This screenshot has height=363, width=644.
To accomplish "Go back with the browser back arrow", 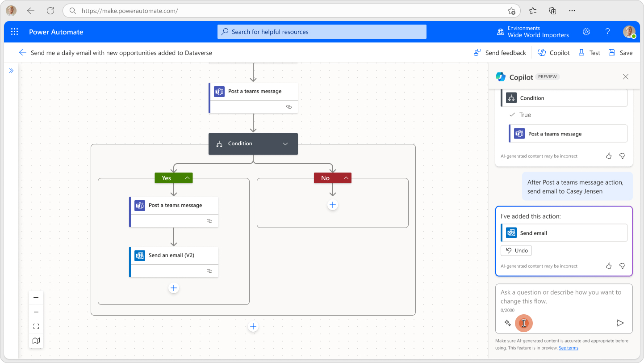I will pos(31,11).
